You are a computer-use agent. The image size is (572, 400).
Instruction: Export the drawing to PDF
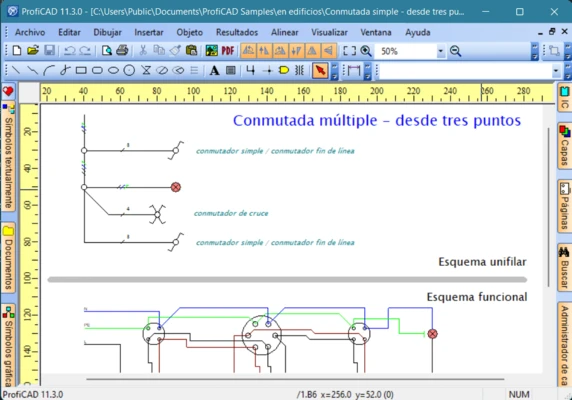click(x=228, y=51)
